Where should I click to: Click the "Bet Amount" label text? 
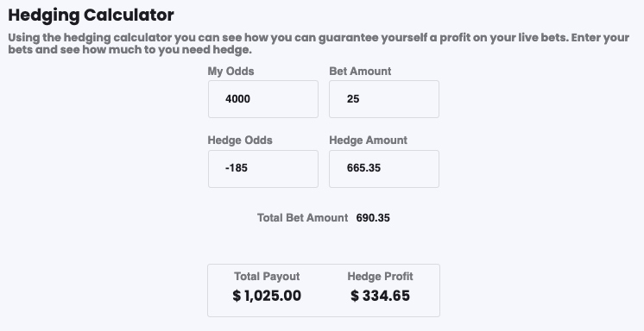click(x=360, y=71)
